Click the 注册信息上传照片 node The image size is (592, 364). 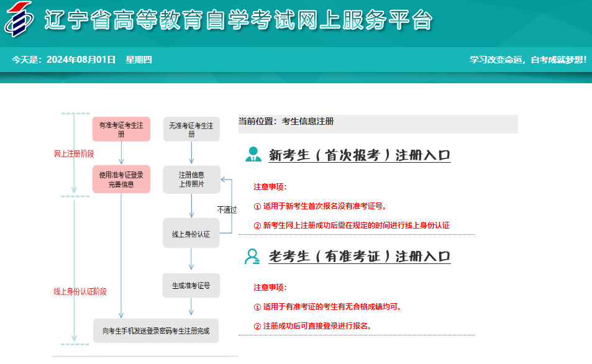pos(191,179)
